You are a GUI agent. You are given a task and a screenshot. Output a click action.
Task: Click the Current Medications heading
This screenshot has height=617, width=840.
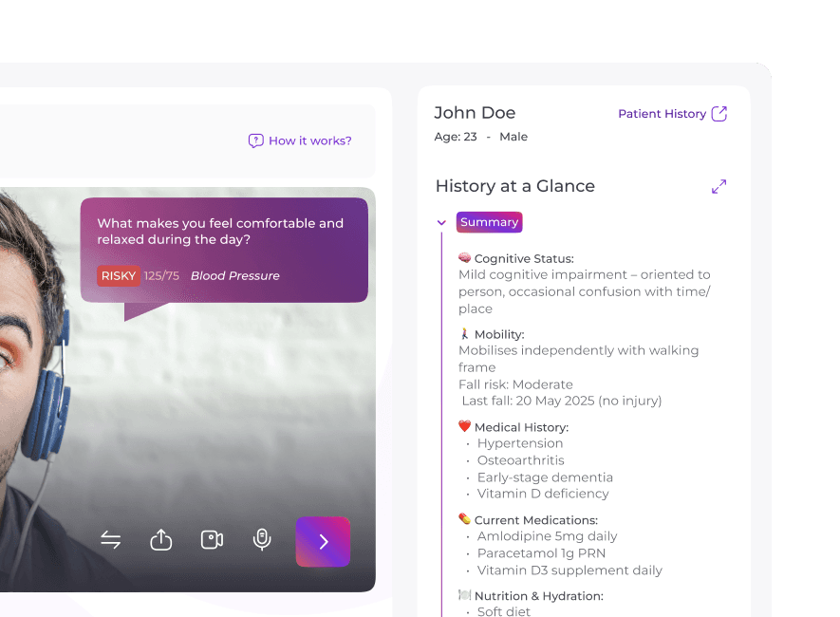click(535, 520)
